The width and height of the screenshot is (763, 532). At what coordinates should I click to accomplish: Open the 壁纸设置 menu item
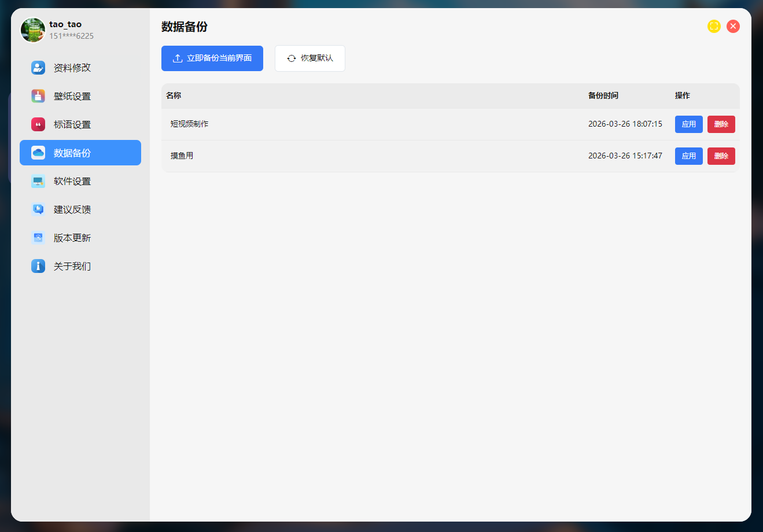pos(72,96)
